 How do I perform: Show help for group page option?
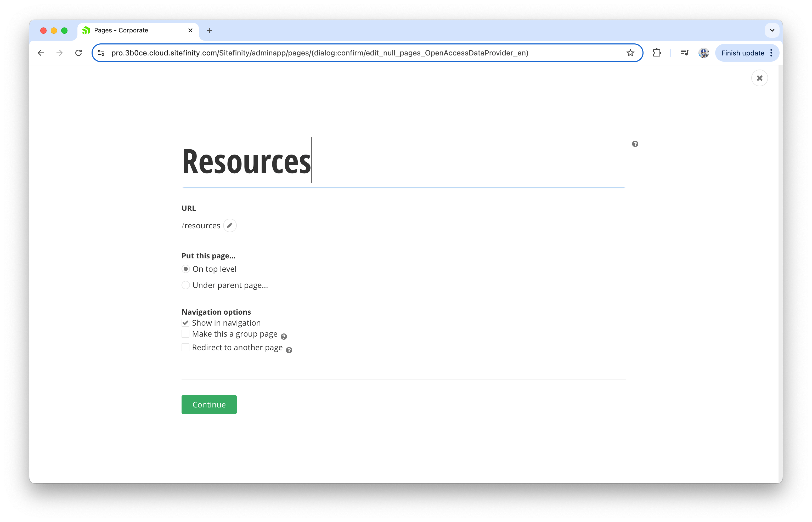click(284, 337)
